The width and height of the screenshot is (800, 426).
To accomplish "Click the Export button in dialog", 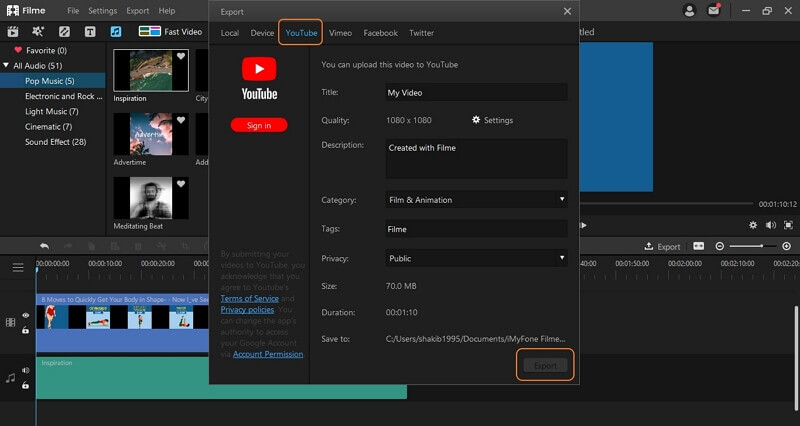I will 545,365.
